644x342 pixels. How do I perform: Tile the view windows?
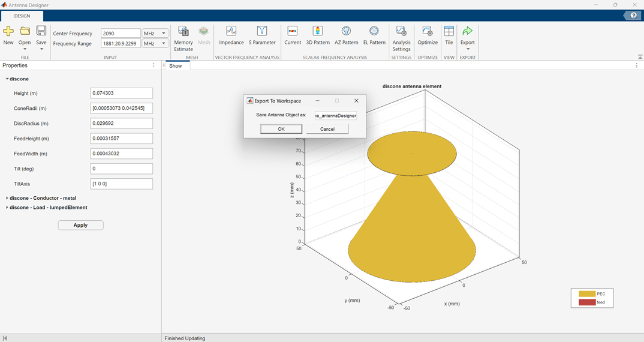[x=449, y=35]
